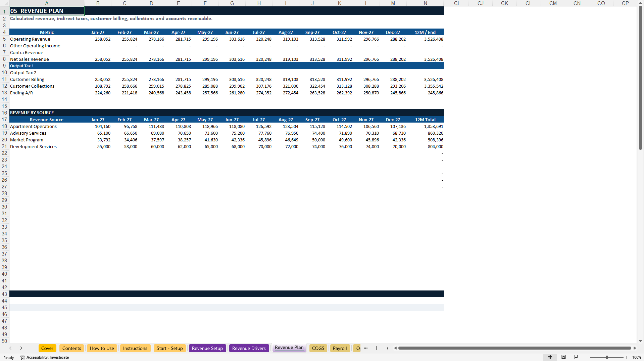The image size is (644, 361).
Task: Click zoom out minus button
Action: (587, 357)
